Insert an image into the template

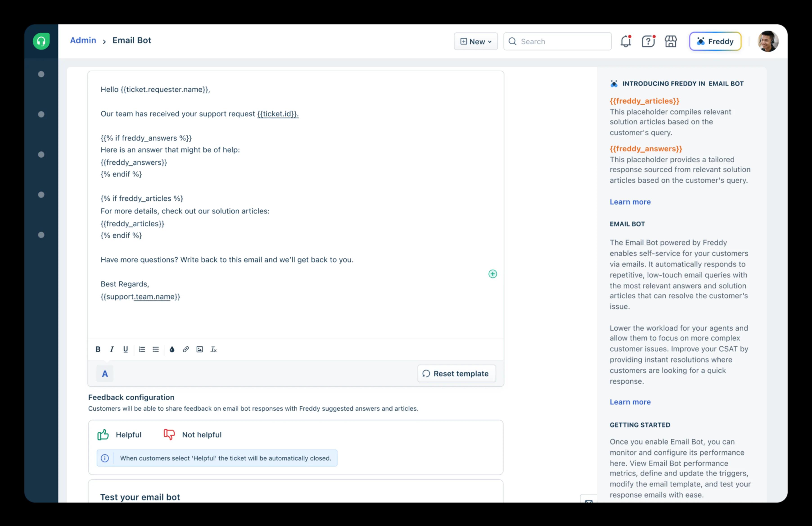tap(200, 349)
